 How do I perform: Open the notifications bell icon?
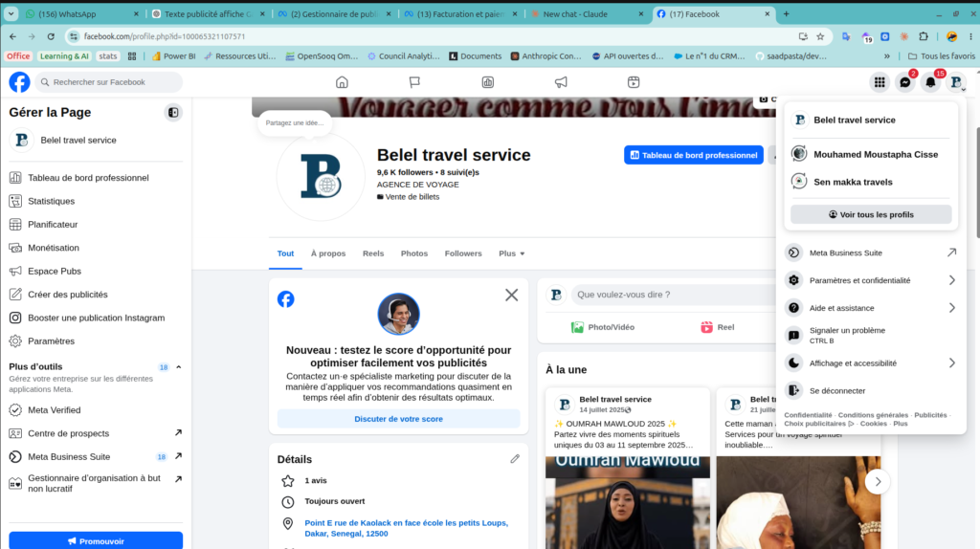click(930, 82)
